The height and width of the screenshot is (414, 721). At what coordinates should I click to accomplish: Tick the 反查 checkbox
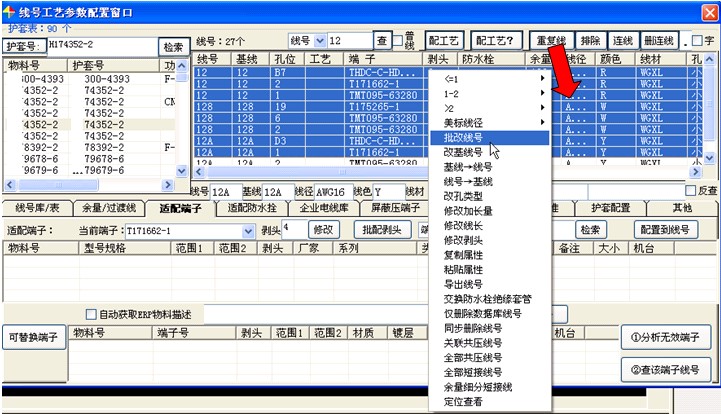689,191
